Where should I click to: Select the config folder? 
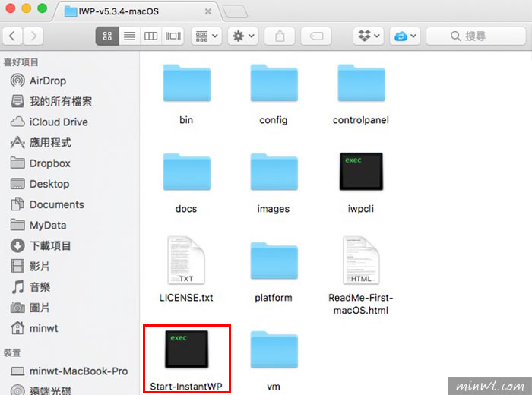tap(274, 95)
